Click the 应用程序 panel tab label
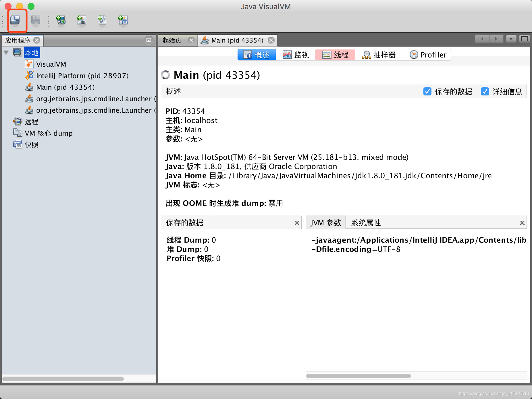The image size is (532, 399). pos(18,40)
